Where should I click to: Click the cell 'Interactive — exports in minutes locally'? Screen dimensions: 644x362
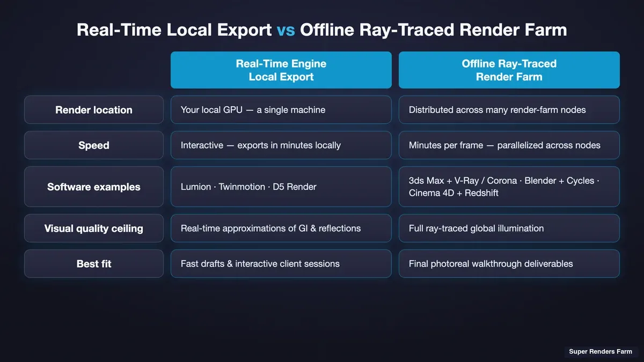[281, 145]
